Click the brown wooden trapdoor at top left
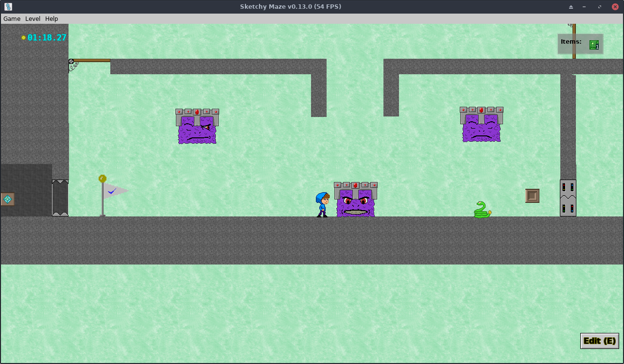This screenshot has height=364, width=624. [91, 61]
